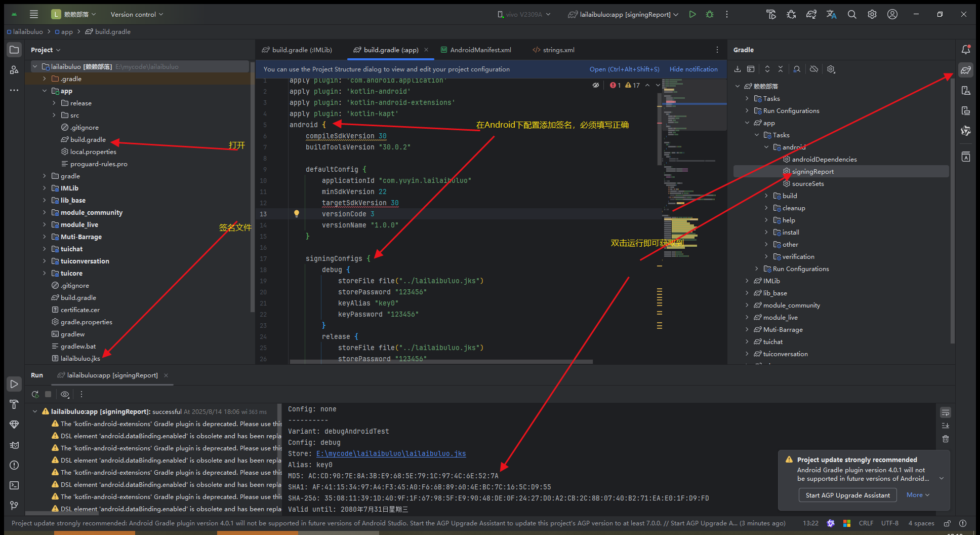The width and height of the screenshot is (980, 535).
Task: Click the Debug bug icon in the top toolbar
Action: click(x=710, y=14)
